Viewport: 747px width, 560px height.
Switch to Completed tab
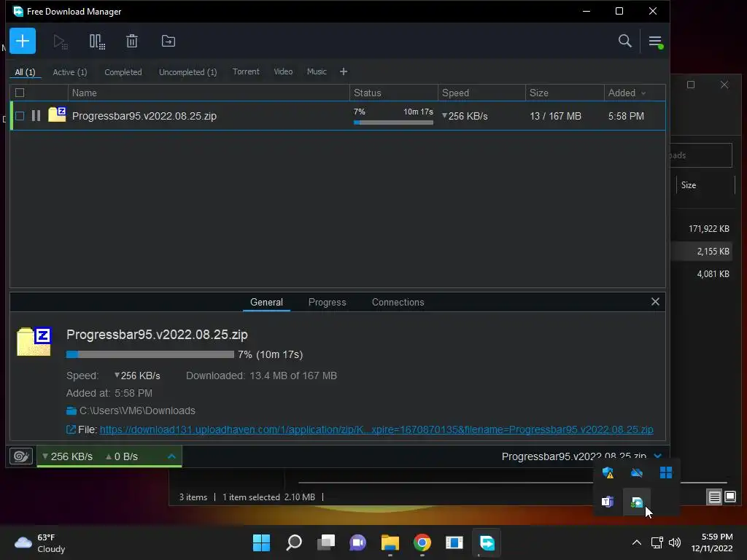pyautogui.click(x=123, y=72)
